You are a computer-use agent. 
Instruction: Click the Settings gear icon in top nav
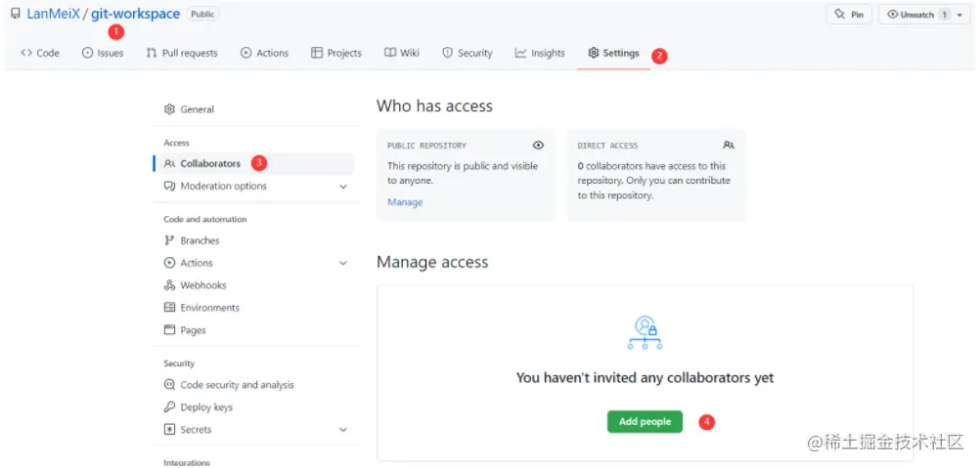594,53
